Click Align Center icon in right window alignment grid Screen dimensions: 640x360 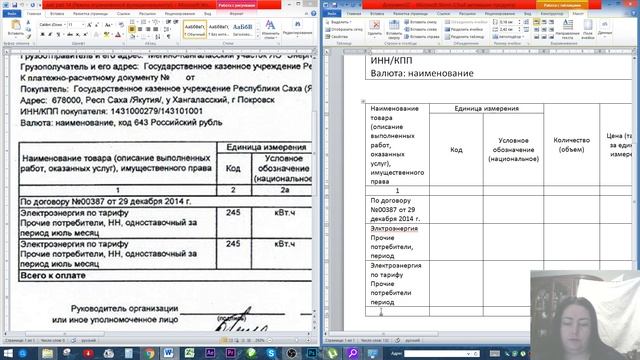coord(544,29)
